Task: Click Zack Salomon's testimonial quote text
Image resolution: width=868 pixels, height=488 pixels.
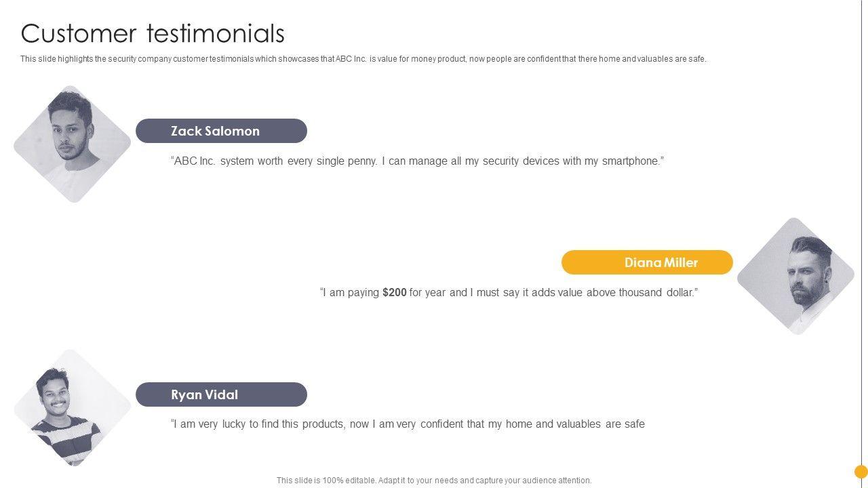Action: coord(417,161)
